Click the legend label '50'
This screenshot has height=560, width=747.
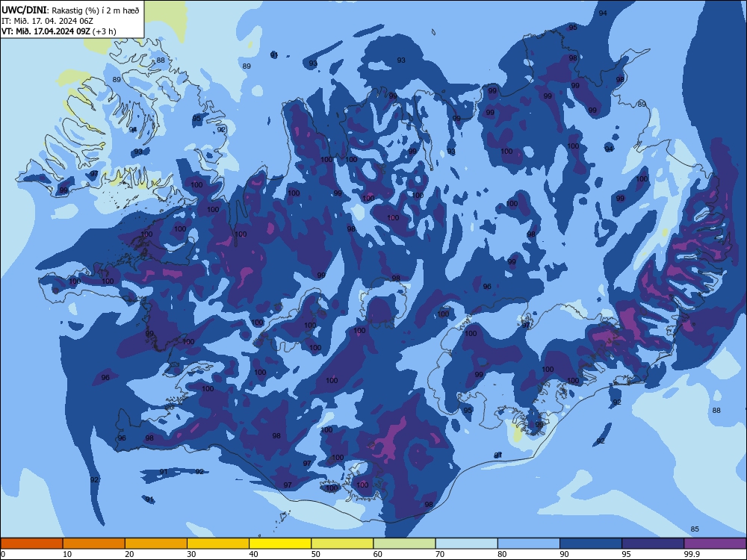tap(316, 554)
